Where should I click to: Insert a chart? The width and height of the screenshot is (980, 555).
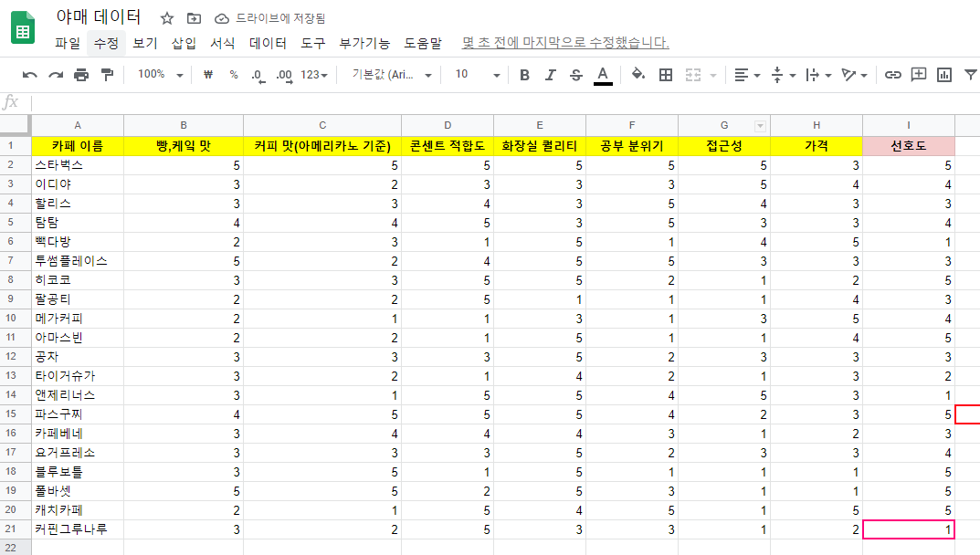coord(943,75)
